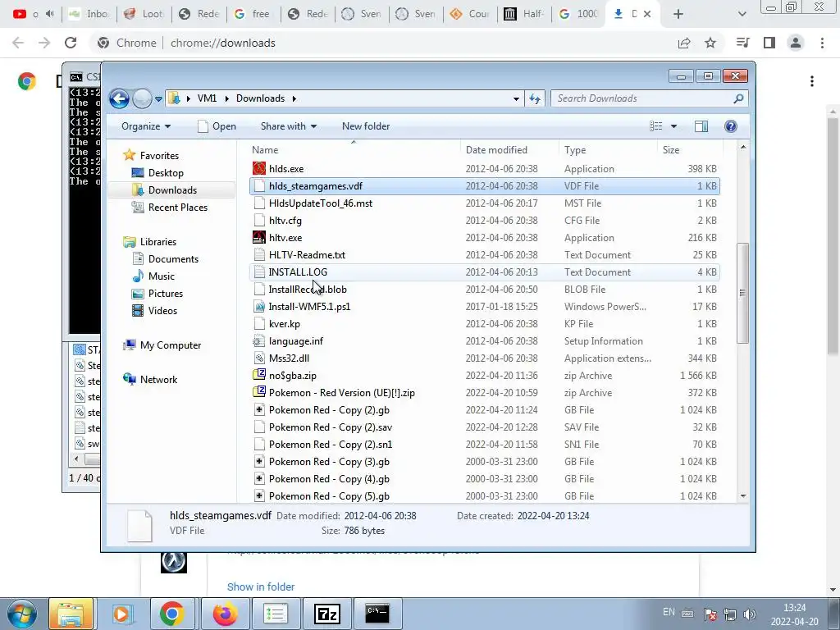The image size is (840, 630).
Task: Click the file list vertical scrollbar thumb
Action: pos(742,293)
